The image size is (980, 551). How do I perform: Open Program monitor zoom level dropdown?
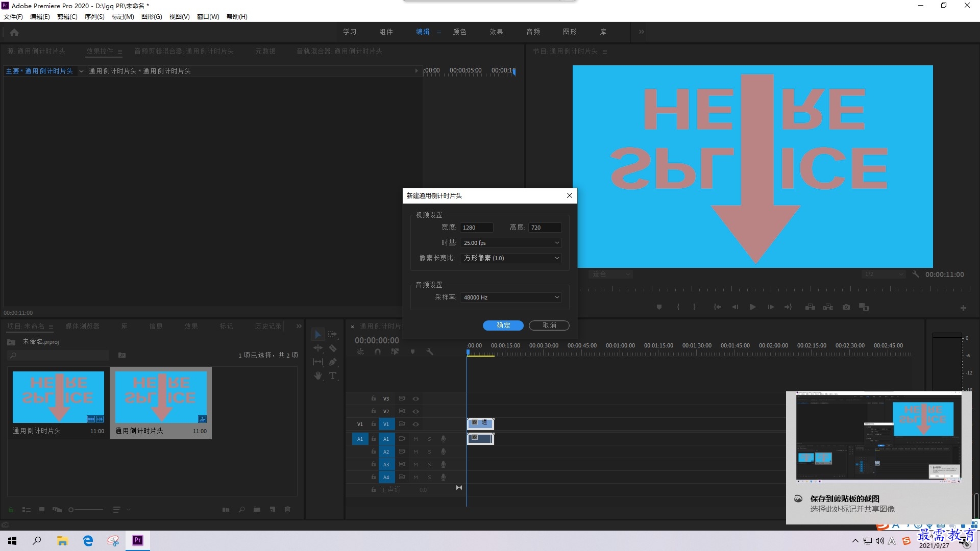[x=611, y=274]
